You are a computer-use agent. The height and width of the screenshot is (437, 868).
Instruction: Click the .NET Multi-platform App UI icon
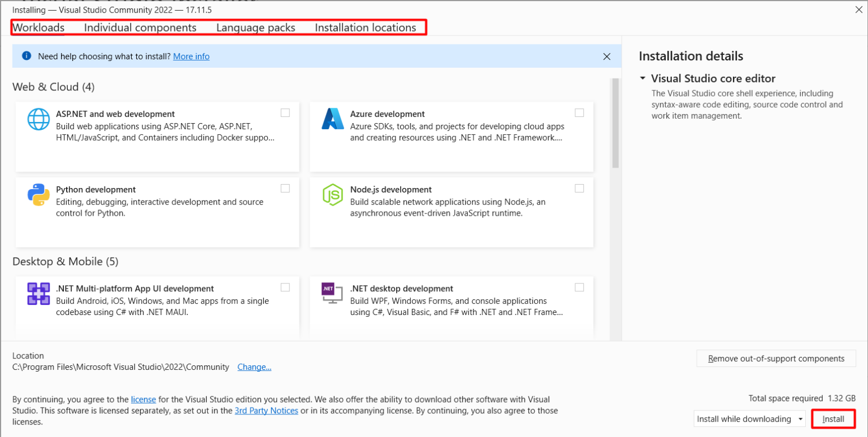38,295
